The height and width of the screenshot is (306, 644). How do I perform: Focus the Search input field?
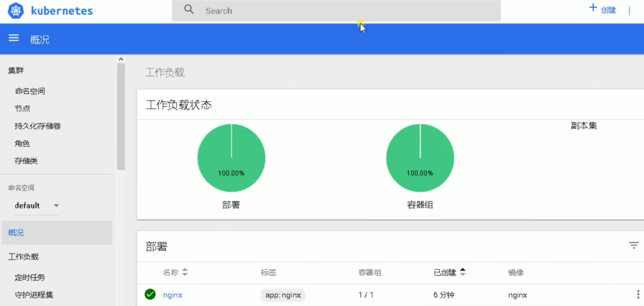(336, 10)
